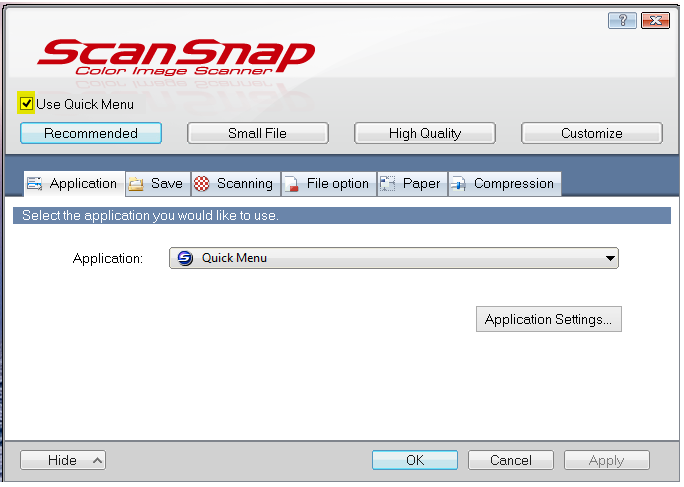The width and height of the screenshot is (684, 487).
Task: Close the ScanSnap dialog window
Action: [655, 20]
